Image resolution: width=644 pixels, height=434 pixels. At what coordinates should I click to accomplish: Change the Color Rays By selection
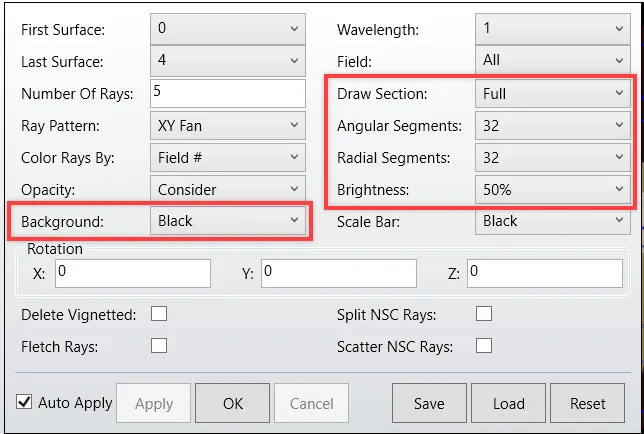227,158
